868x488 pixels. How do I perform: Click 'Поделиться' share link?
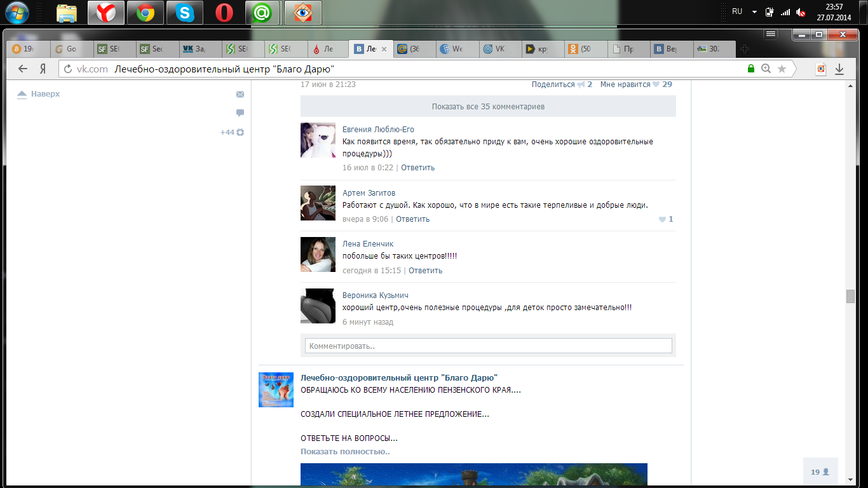click(562, 85)
